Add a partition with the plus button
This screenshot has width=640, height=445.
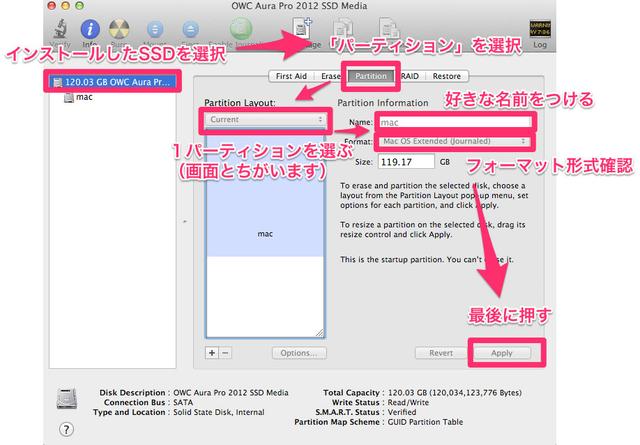pyautogui.click(x=211, y=352)
